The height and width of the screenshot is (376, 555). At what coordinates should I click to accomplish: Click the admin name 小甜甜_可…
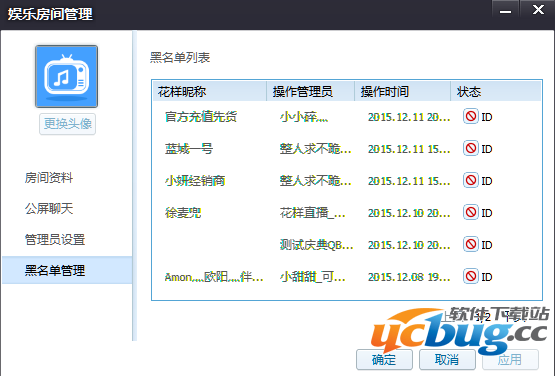[312, 277]
